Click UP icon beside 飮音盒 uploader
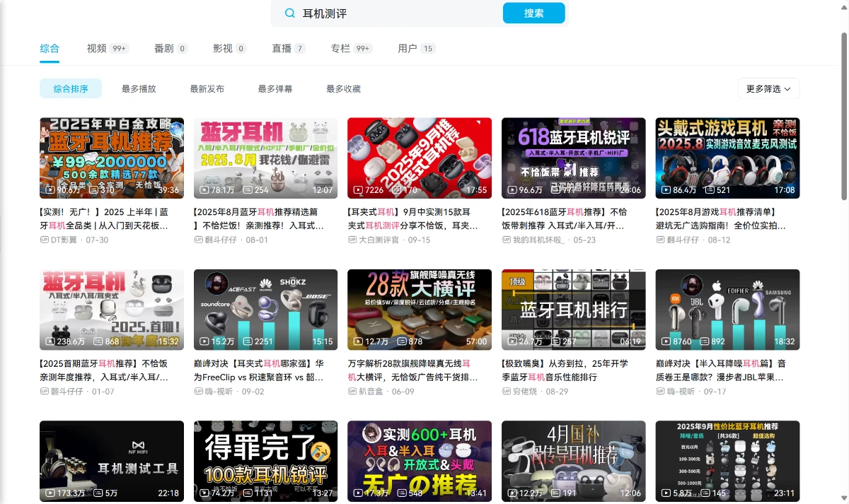Image resolution: width=849 pixels, height=504 pixels. click(x=352, y=391)
